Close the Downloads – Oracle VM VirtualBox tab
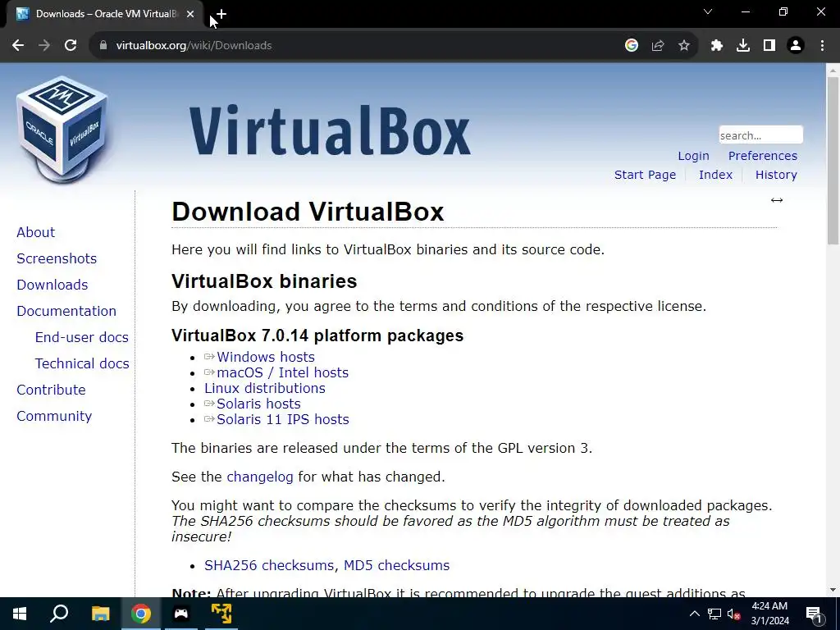 (x=190, y=14)
